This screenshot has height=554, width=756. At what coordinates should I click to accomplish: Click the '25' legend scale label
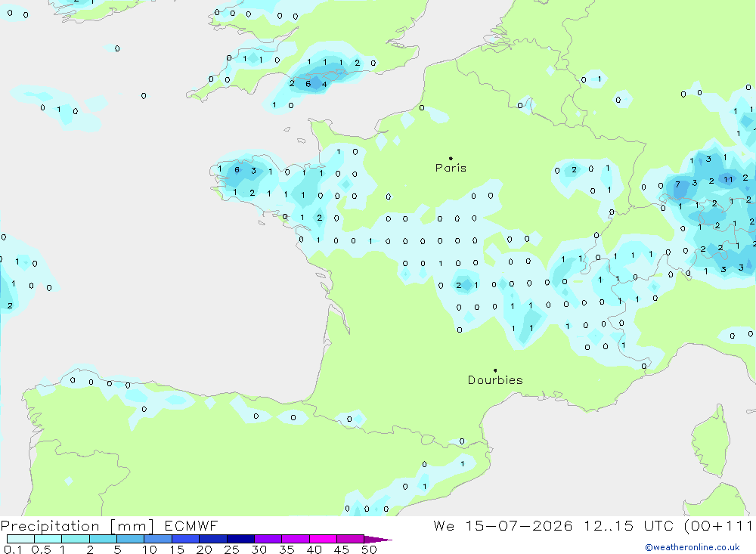pos(231,549)
